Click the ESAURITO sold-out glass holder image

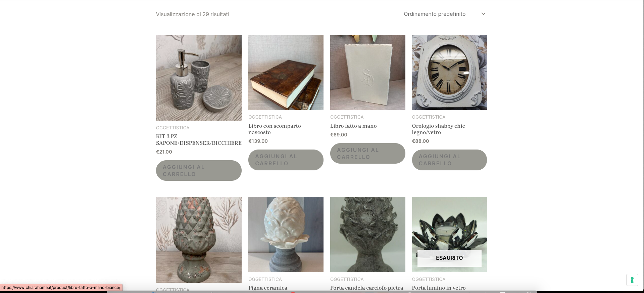[x=449, y=235]
